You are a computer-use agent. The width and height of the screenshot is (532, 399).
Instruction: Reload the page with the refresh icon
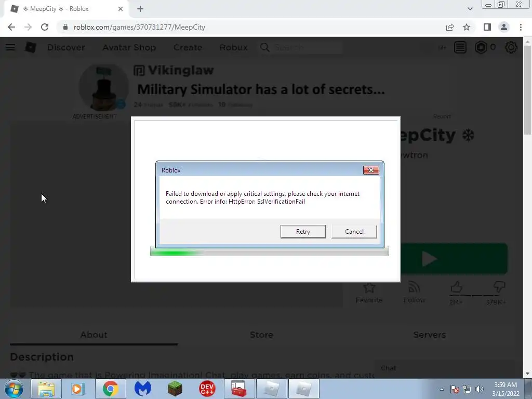point(45,27)
